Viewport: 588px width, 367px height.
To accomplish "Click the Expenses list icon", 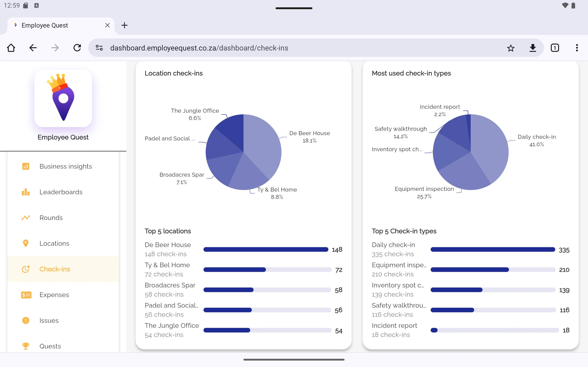I will (x=26, y=295).
